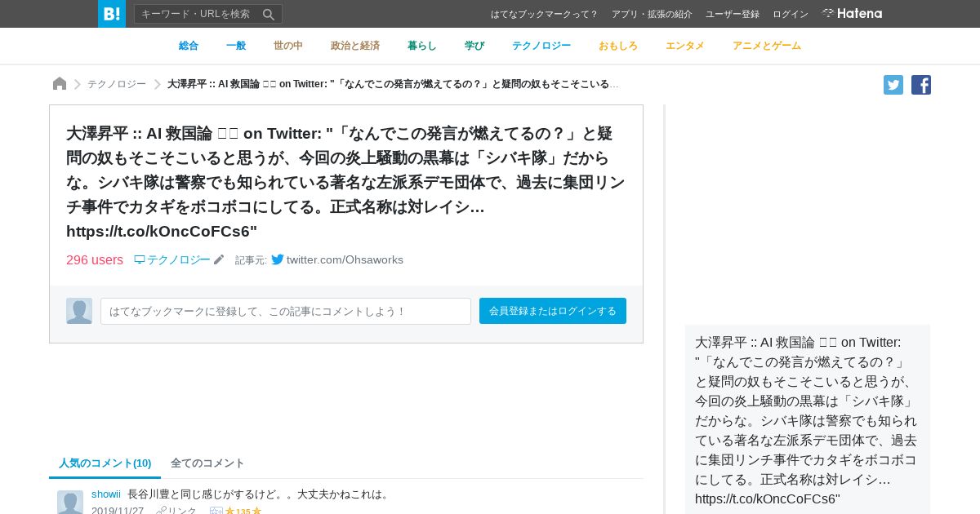980x514 pixels.
Task: Select 世の中 category menu
Action: (x=288, y=46)
